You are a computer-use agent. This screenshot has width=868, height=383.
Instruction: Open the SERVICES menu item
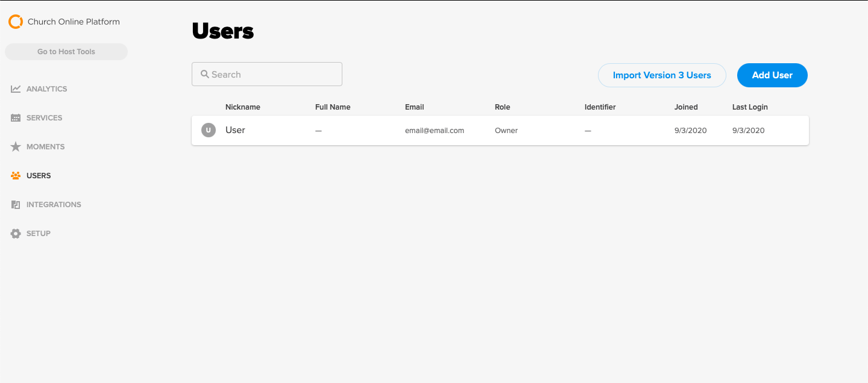tap(45, 118)
